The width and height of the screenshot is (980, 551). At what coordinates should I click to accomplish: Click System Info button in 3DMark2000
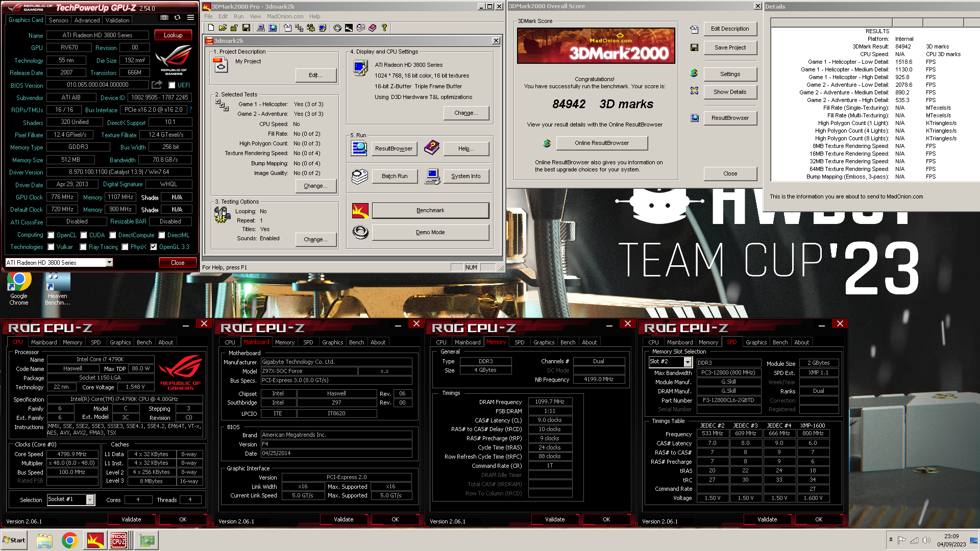click(x=465, y=176)
